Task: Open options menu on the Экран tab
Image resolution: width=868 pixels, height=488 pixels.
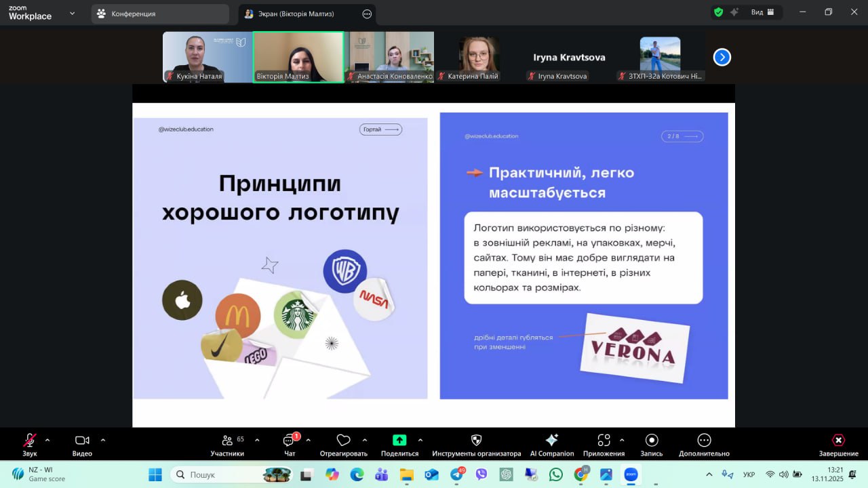Action: 367,14
